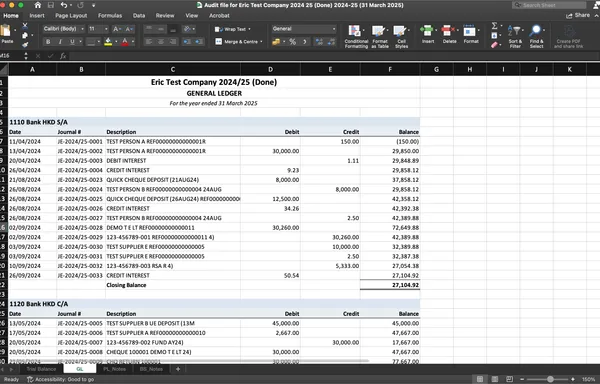
Task: Toggle align text left
Action: [149, 42]
